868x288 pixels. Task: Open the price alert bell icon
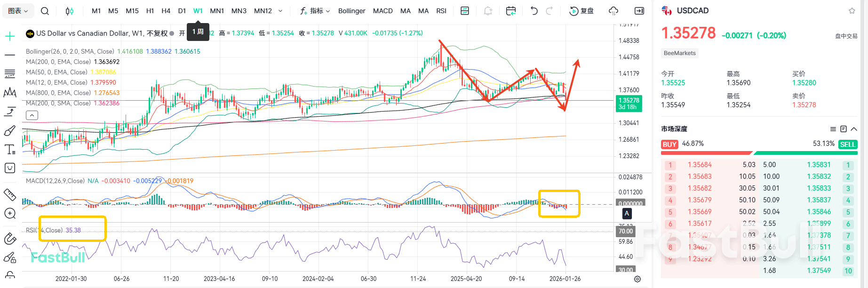point(488,11)
